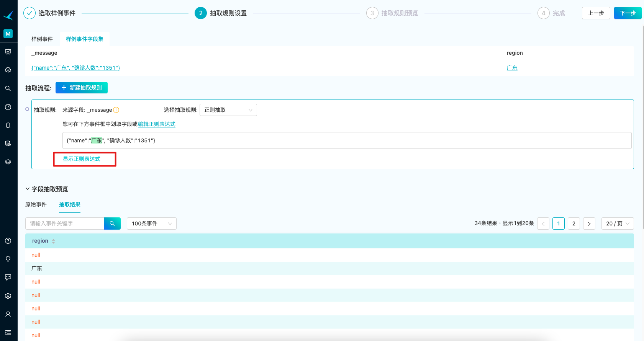The image size is (644, 341).
Task: Click the 选取样例事件 step
Action: pos(49,13)
